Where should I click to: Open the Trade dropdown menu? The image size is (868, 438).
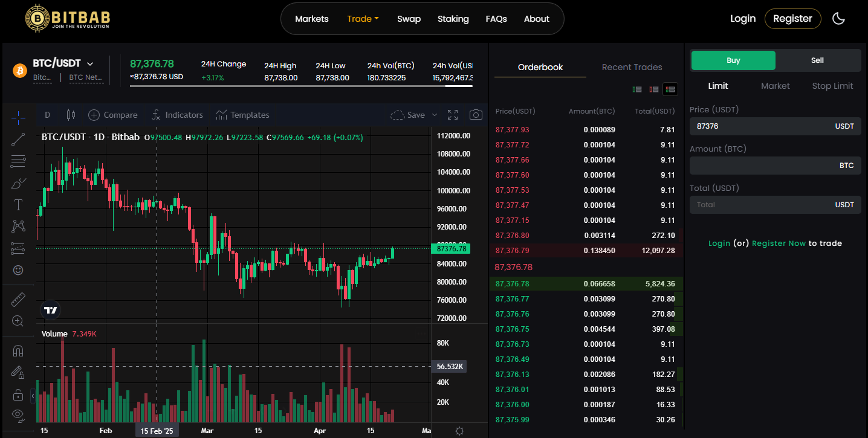(x=363, y=19)
